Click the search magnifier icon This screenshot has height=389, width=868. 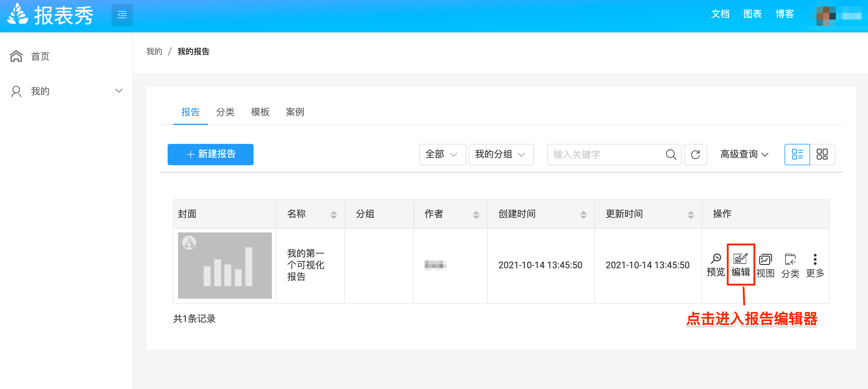671,154
